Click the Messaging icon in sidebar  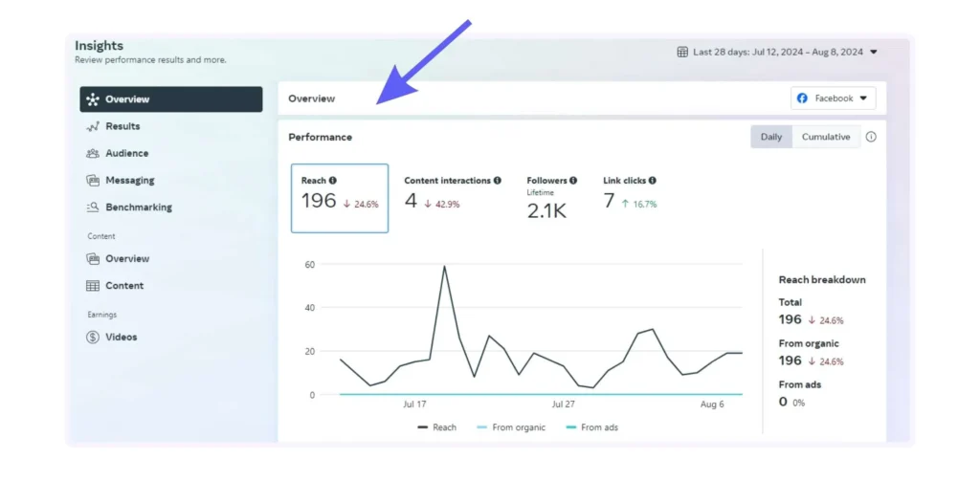93,180
